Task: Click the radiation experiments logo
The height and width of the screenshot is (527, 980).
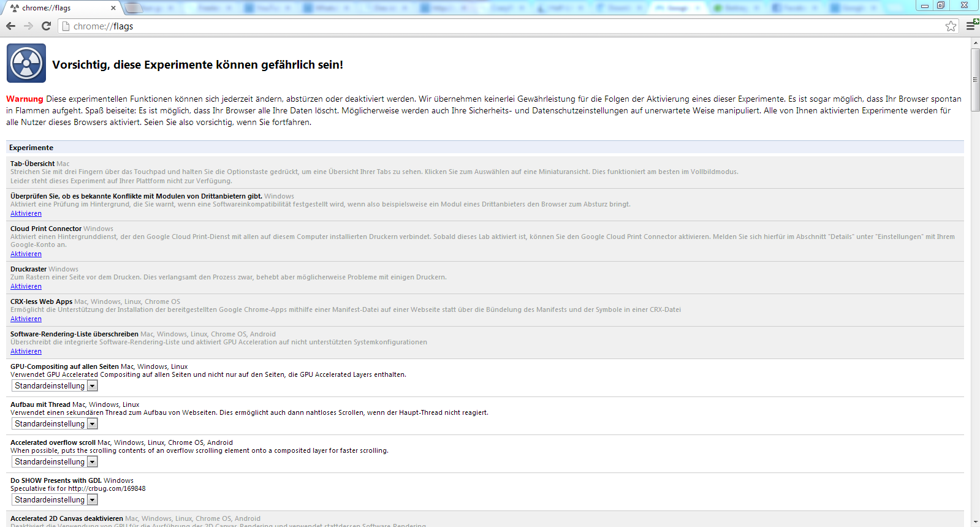Action: point(26,63)
